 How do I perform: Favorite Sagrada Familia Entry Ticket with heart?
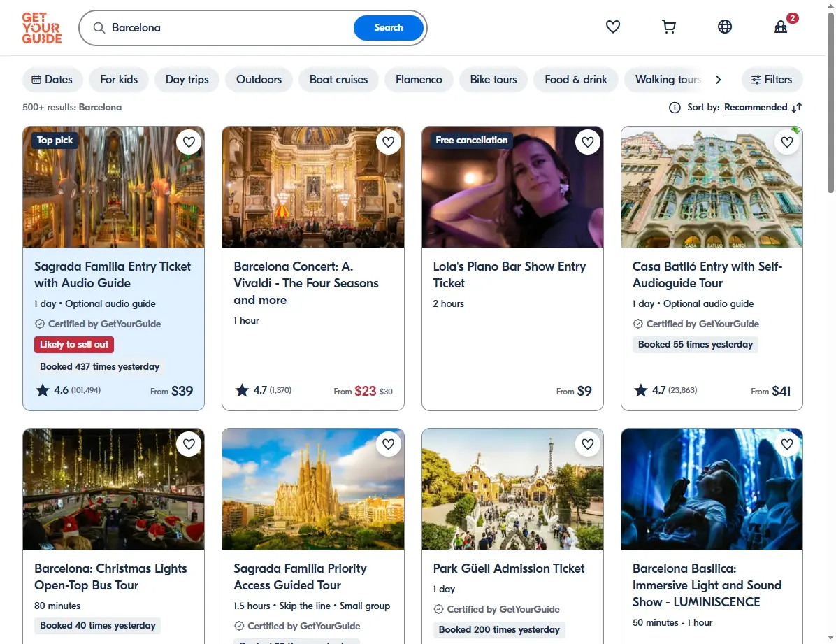(189, 142)
